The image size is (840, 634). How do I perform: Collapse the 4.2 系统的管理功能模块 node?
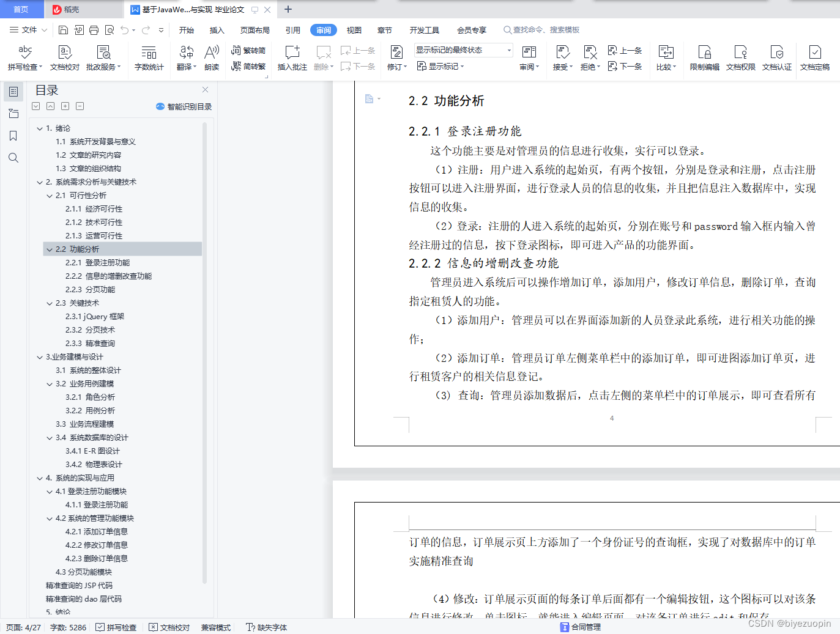(x=50, y=518)
